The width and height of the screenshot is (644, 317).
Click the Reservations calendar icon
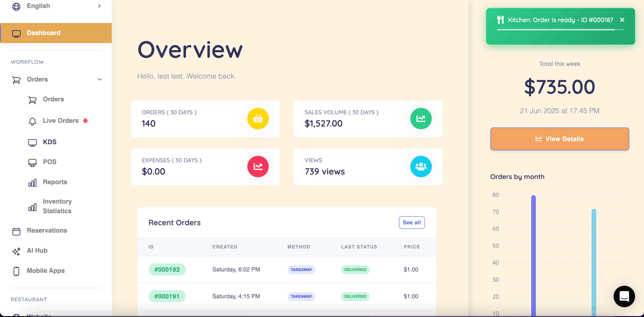point(16,231)
